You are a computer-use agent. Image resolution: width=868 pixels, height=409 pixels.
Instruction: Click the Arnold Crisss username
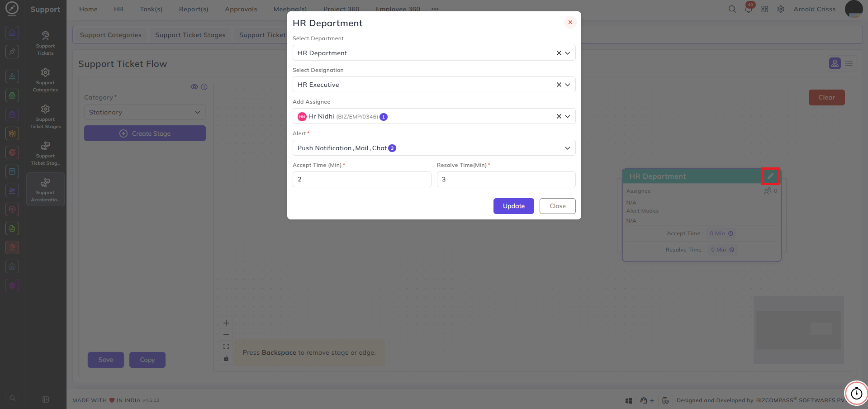pyautogui.click(x=815, y=9)
